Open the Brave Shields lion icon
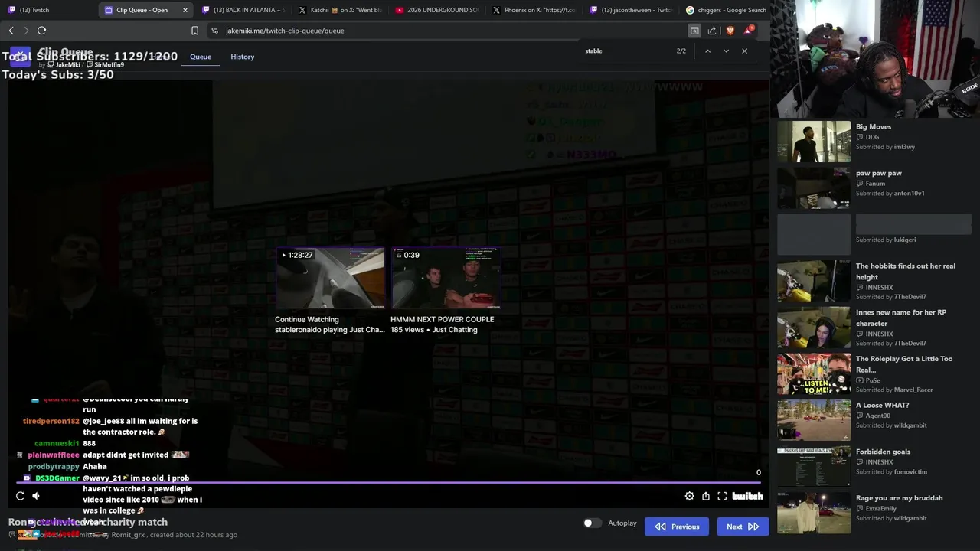 [x=730, y=31]
